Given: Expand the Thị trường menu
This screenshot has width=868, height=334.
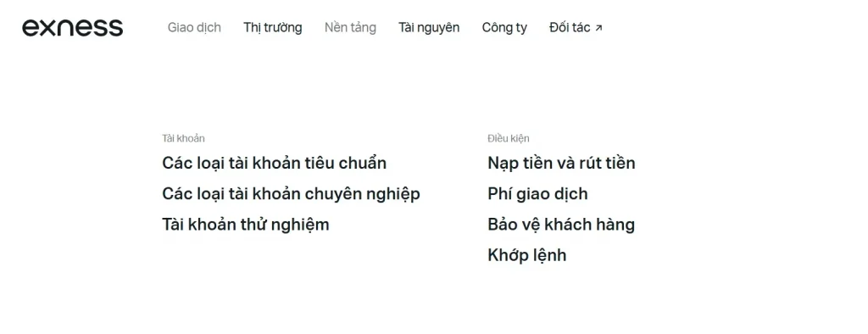Looking at the screenshot, I should (x=272, y=27).
